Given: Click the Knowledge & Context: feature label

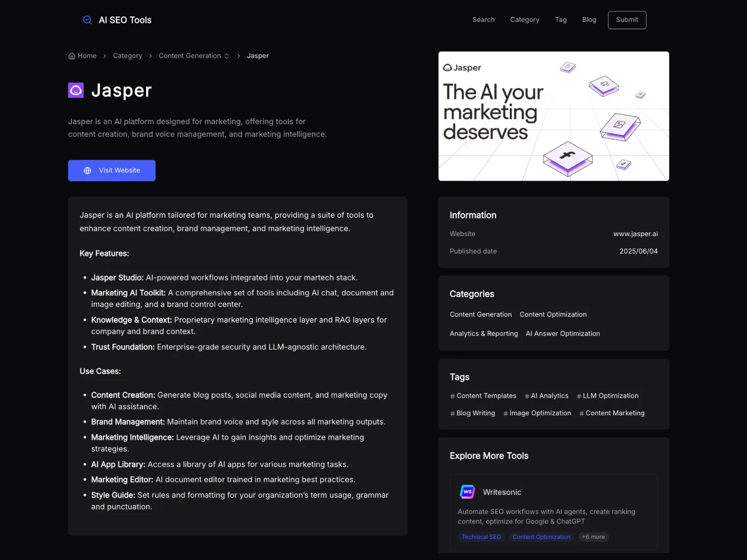Looking at the screenshot, I should (x=132, y=320).
